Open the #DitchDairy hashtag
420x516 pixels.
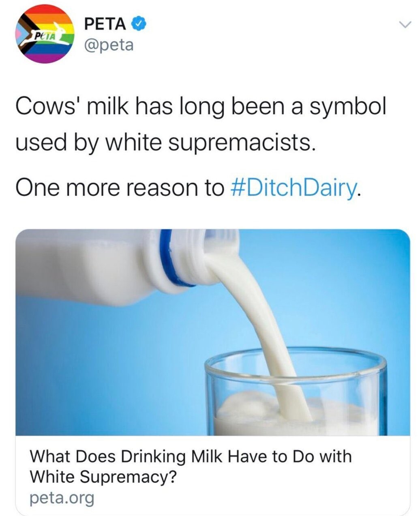pos(295,187)
